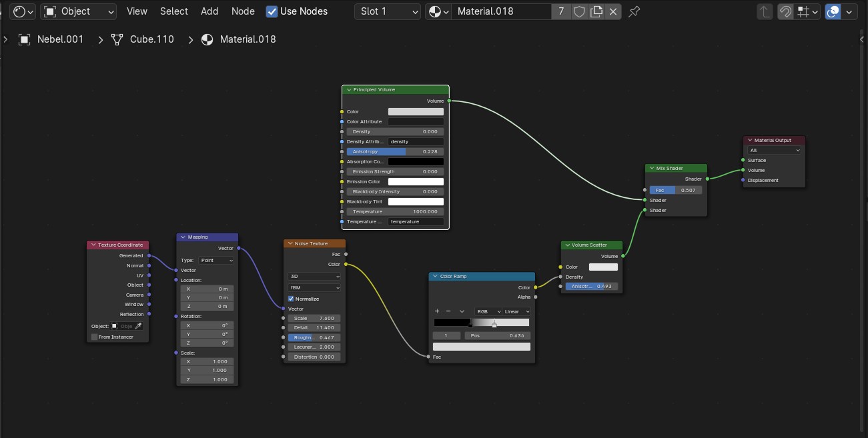Collapse the Mix Shader node
Image resolution: width=868 pixels, height=438 pixels.
[652, 168]
